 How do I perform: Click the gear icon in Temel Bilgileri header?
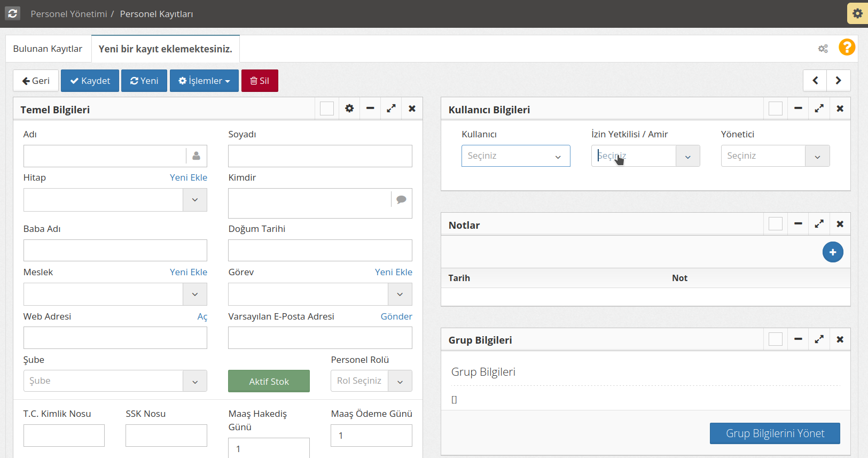coord(349,108)
